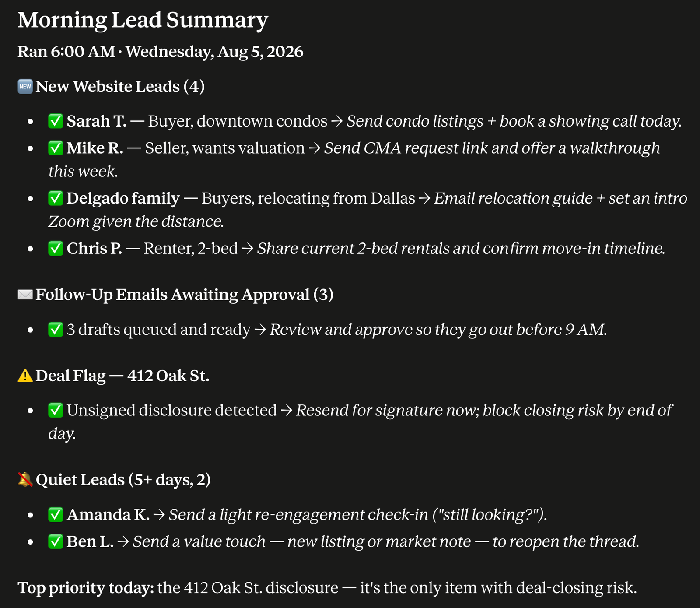Viewport: 700px width, 608px height.
Task: Click the checkmark beside Unsigned disclosure detected
Action: [x=56, y=411]
